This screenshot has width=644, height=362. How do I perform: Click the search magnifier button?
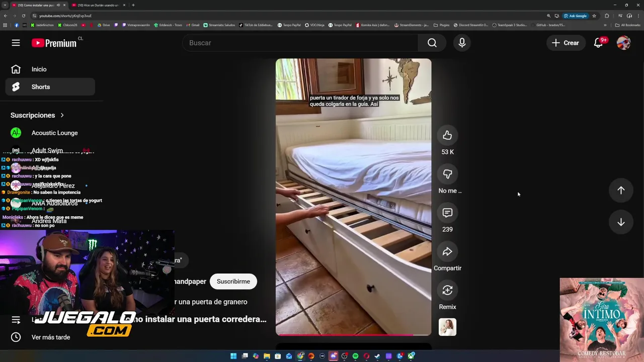(x=432, y=43)
